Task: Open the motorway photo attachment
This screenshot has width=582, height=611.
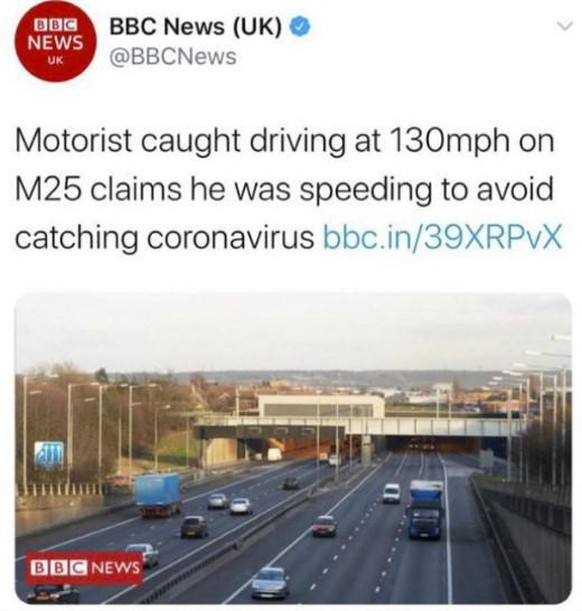Action: [293, 449]
